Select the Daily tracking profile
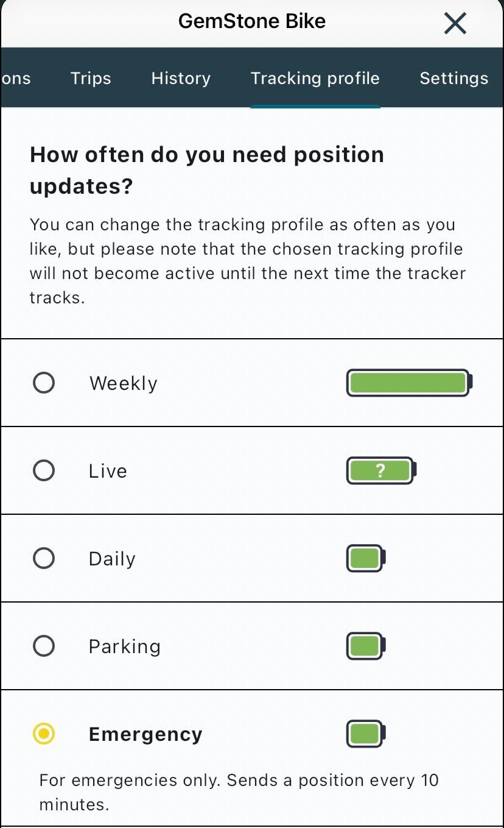The height and width of the screenshot is (828, 504). 43,558
